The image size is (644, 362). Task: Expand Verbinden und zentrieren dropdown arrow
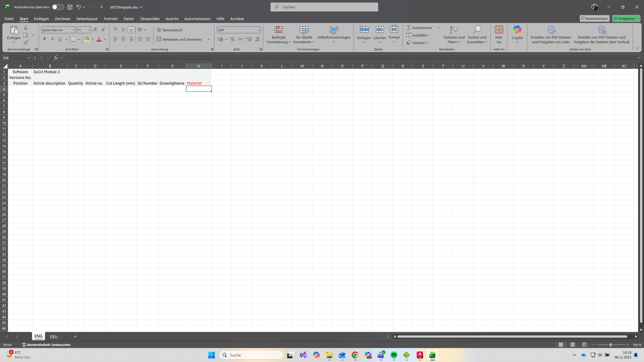209,39
